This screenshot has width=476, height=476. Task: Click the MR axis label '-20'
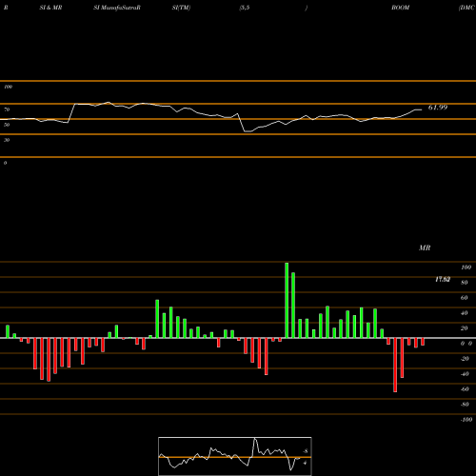point(465,359)
